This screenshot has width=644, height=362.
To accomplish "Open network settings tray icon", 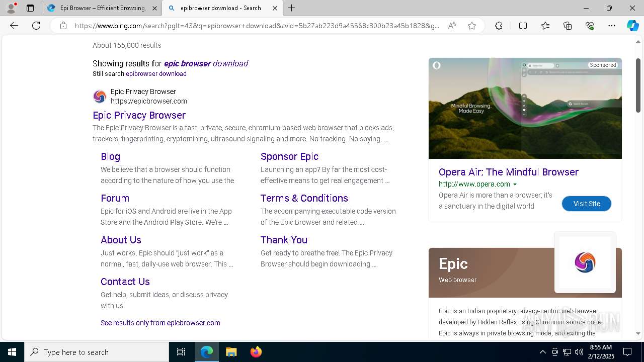I will click(567, 352).
